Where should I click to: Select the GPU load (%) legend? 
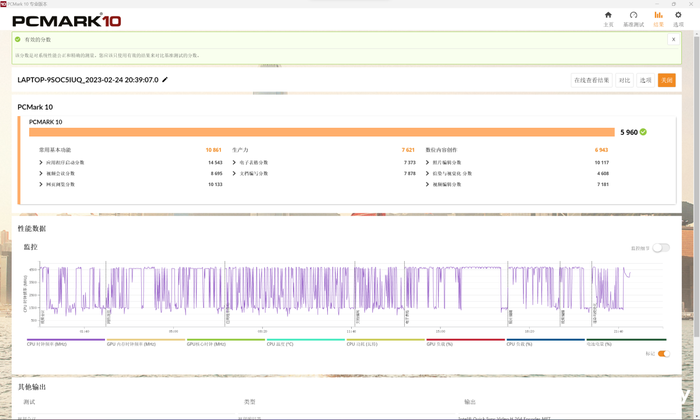point(465,342)
